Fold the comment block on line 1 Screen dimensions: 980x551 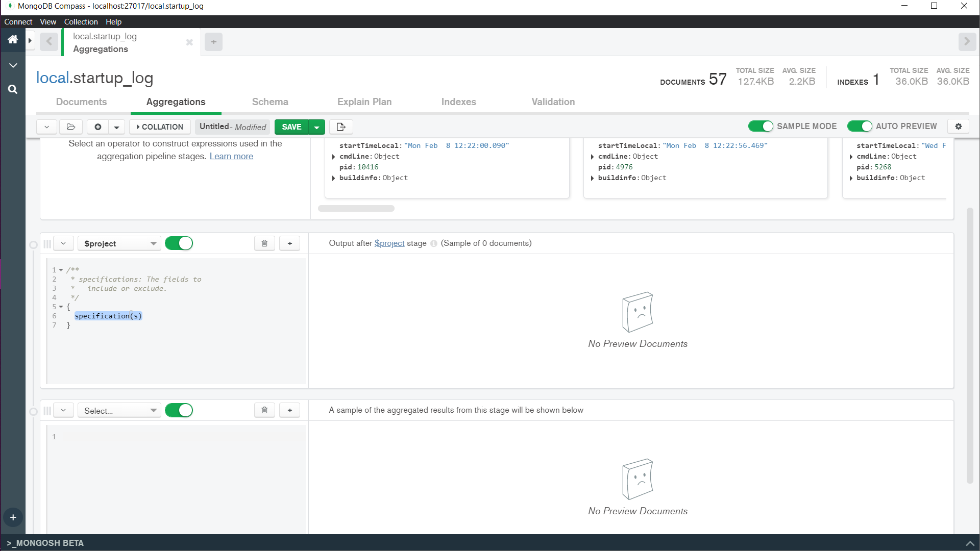61,270
